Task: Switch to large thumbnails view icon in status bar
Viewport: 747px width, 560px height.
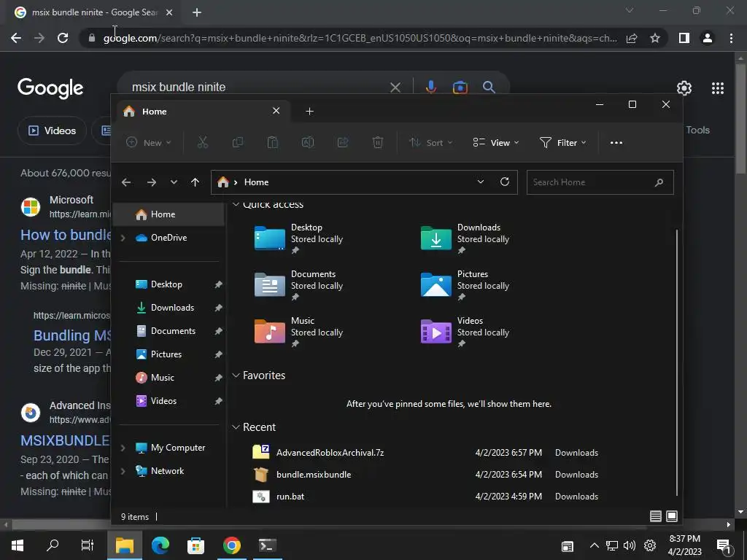Action: click(672, 516)
